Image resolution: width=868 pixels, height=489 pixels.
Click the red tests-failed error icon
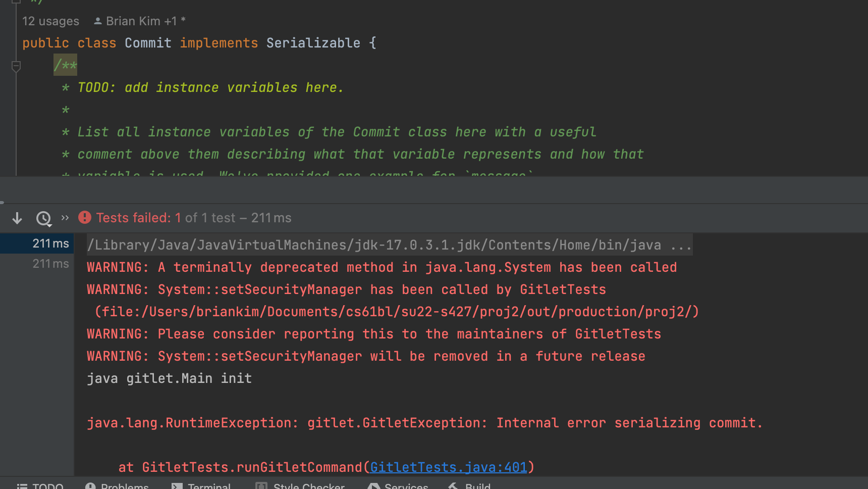[85, 218]
